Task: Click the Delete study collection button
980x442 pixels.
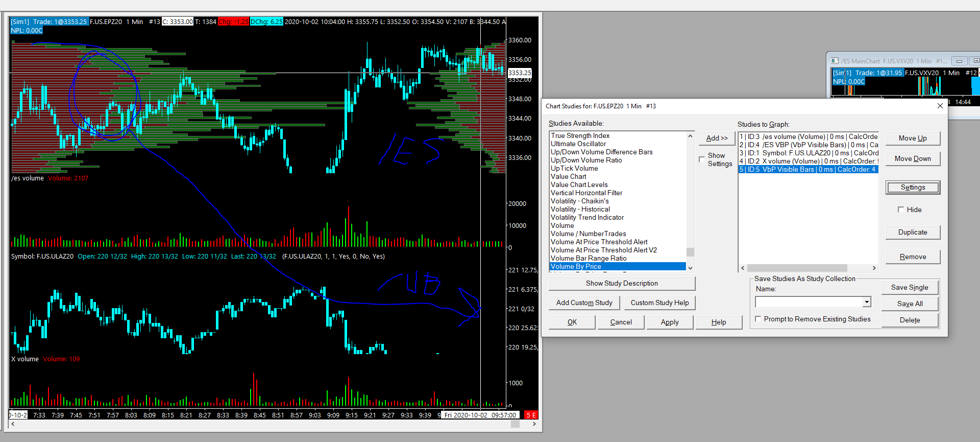Action: click(x=910, y=320)
